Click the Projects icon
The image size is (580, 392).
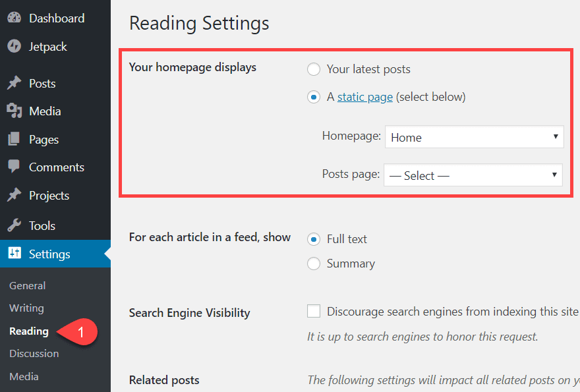[x=14, y=195]
